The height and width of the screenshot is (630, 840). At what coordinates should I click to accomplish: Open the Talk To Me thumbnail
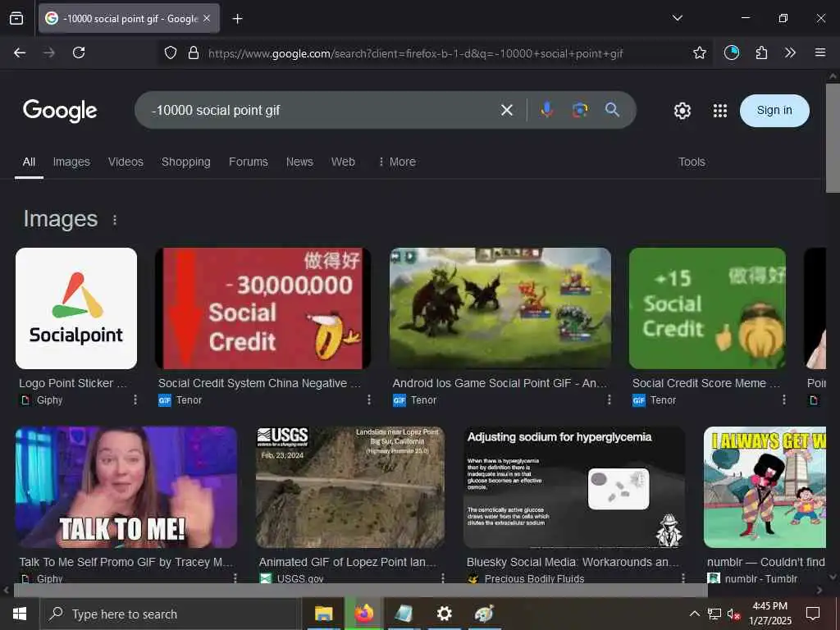coord(126,487)
